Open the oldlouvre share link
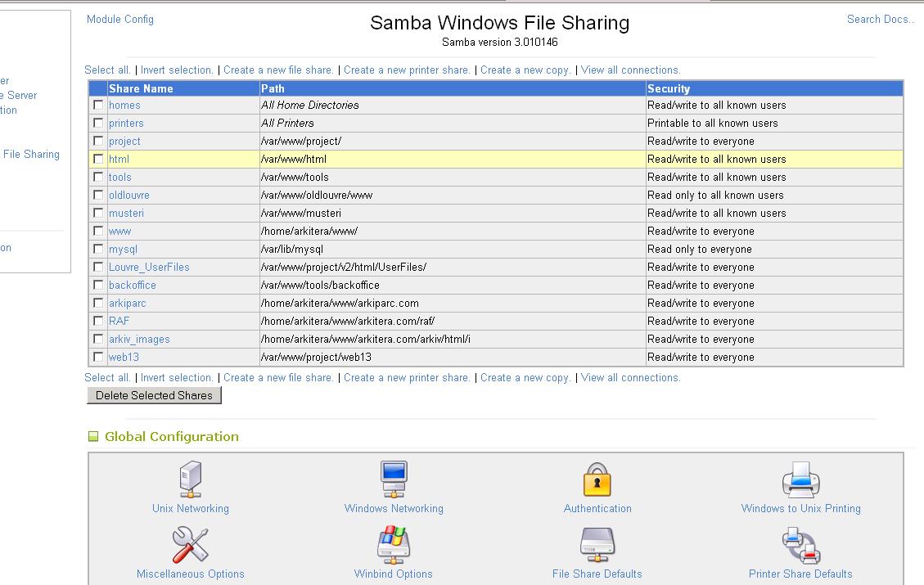The width and height of the screenshot is (924, 585). click(x=129, y=195)
